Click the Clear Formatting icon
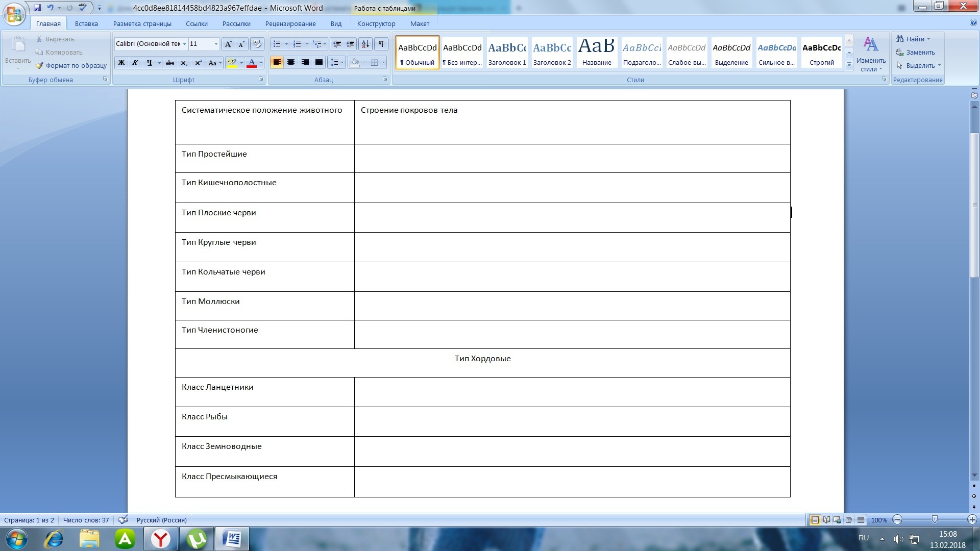Screen dimensions: 980x551 257,44
